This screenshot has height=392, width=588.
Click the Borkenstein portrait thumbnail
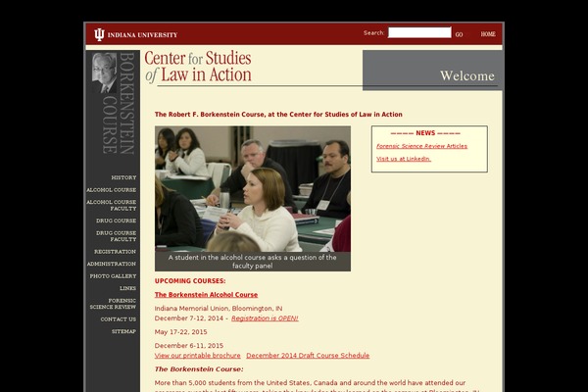pos(104,73)
